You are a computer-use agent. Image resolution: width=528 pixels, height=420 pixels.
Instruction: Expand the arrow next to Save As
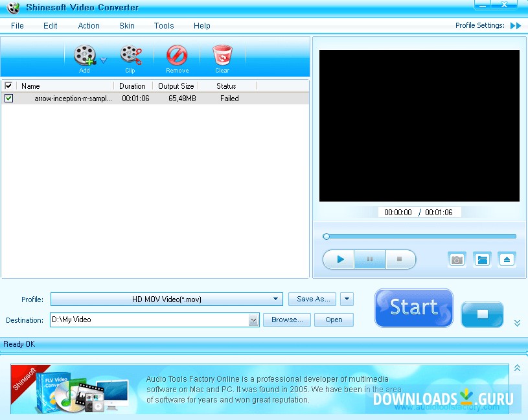coord(347,299)
